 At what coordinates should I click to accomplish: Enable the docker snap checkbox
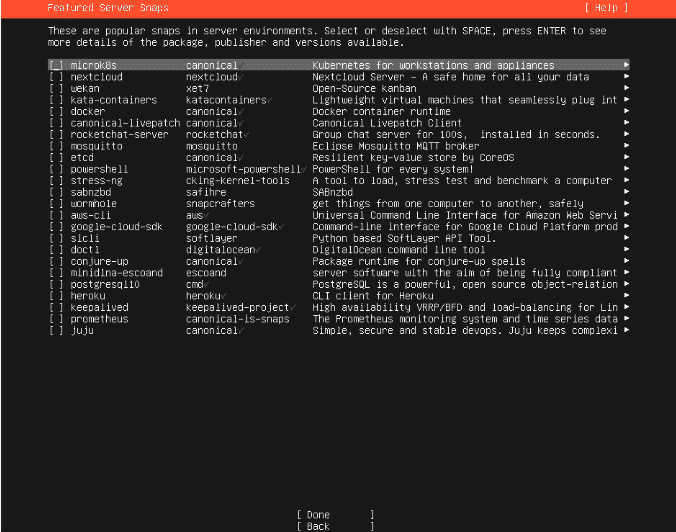[x=56, y=112]
